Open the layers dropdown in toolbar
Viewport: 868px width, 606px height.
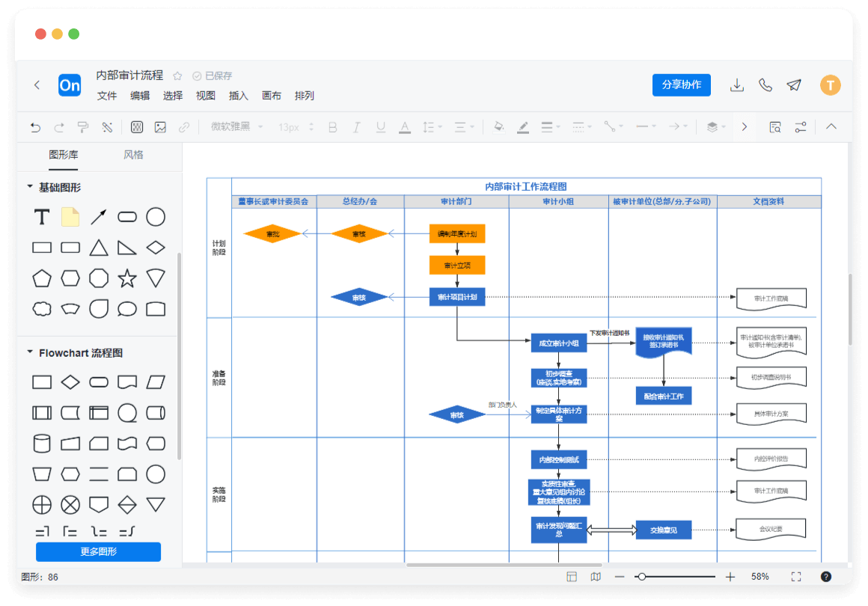[716, 127]
